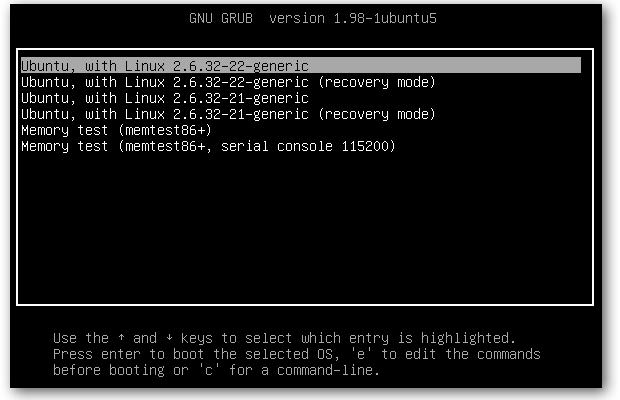Screen dimensions: 620x400
Task: Choose Linux 2.6.32-22-generic recovery mode entry
Action: point(228,82)
